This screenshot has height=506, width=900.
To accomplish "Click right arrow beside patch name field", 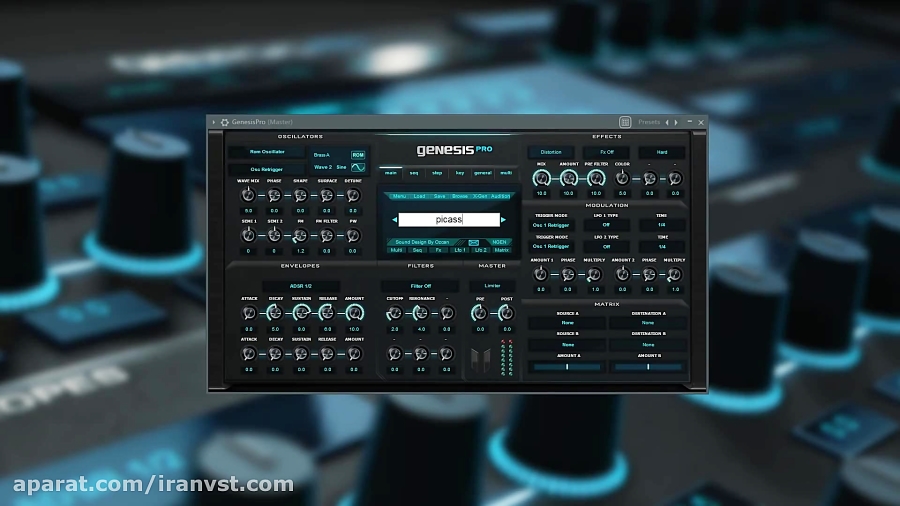I will (503, 220).
